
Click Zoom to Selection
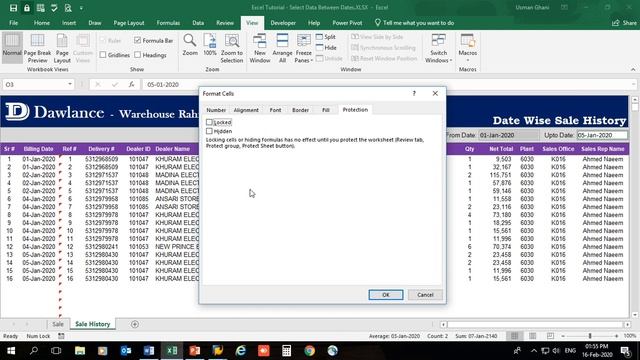232,48
